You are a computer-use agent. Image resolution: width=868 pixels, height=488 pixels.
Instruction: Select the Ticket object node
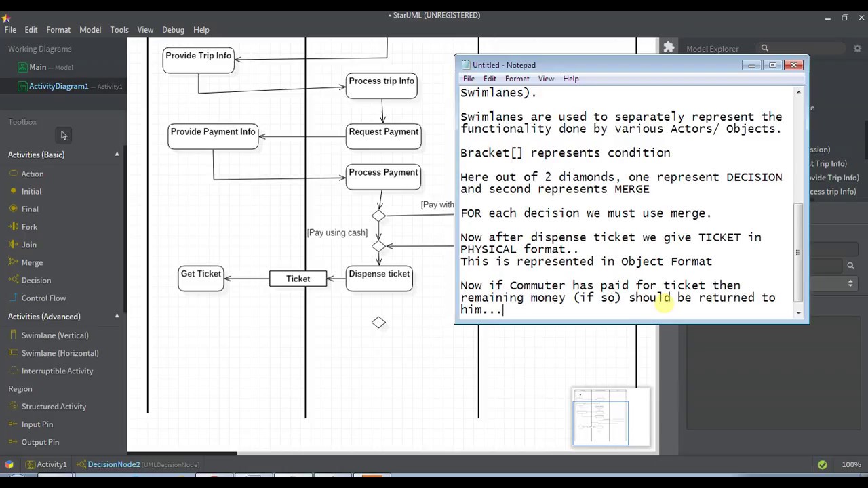[x=298, y=279]
